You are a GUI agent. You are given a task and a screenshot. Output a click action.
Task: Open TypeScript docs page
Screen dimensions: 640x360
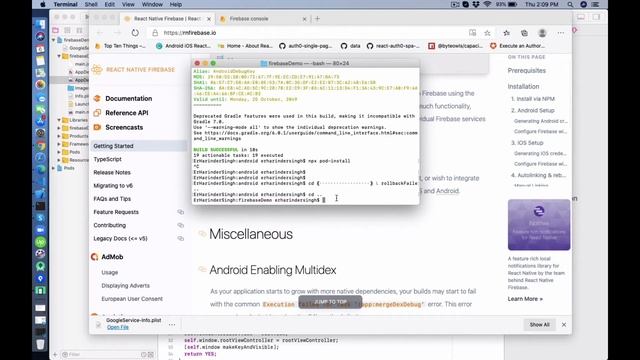107,159
